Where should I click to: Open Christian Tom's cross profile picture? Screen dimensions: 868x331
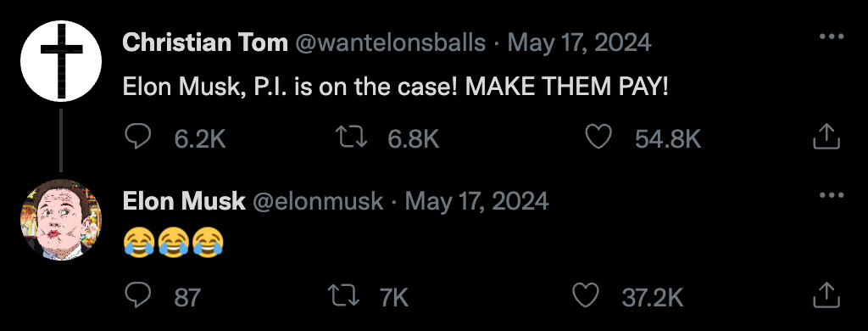(61, 61)
